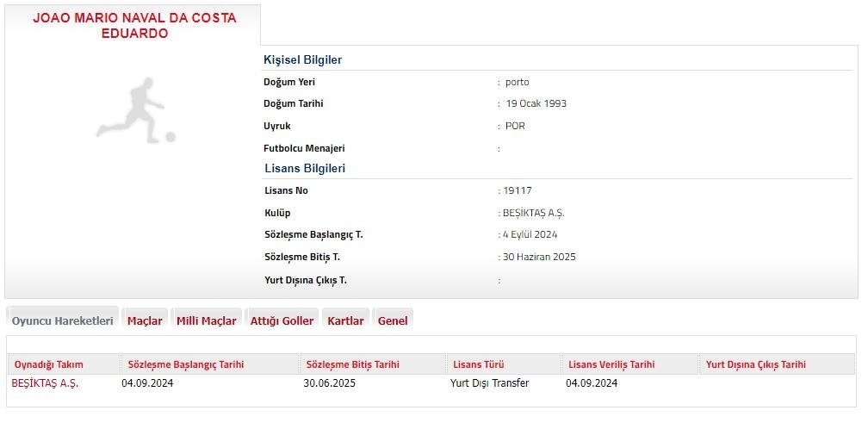
Task: Select the Kartlar tab
Action: pyautogui.click(x=345, y=320)
